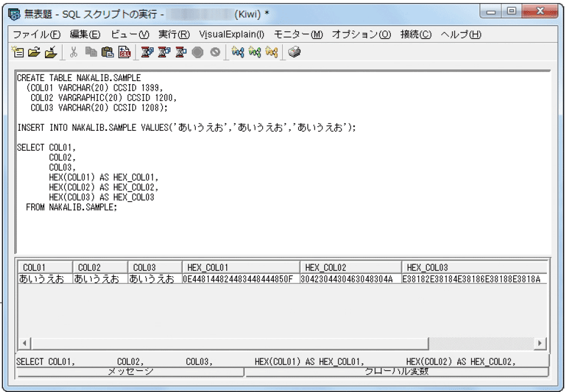
Task: Run selected statement (third hourglass)
Action: tap(181, 52)
